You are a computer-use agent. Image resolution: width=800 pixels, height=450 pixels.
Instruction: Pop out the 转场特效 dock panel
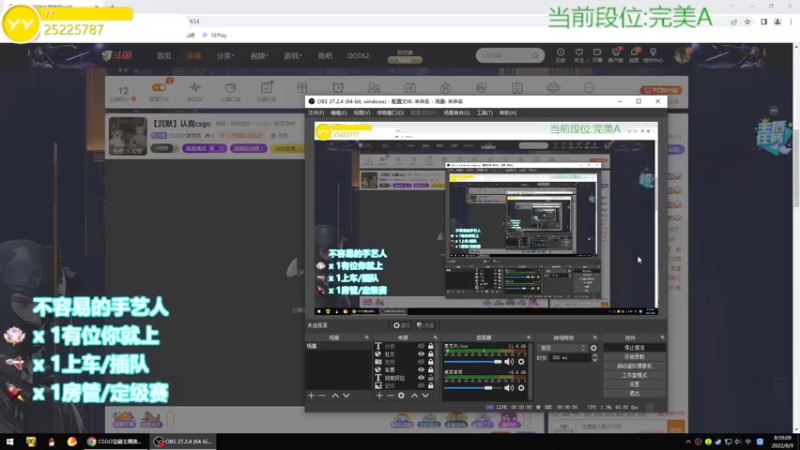coord(594,338)
